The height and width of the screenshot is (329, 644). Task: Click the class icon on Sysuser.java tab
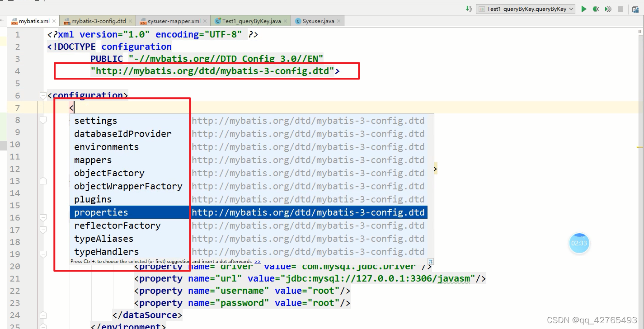pos(298,21)
